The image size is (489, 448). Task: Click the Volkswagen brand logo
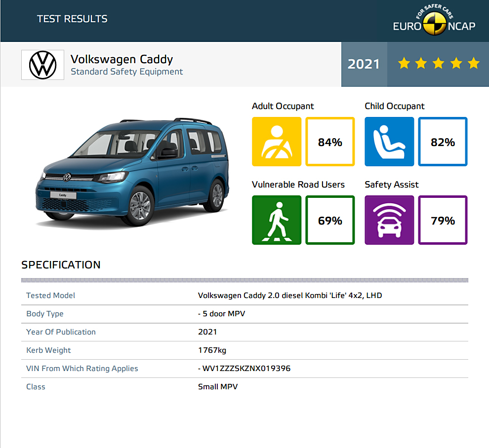[x=42, y=65]
